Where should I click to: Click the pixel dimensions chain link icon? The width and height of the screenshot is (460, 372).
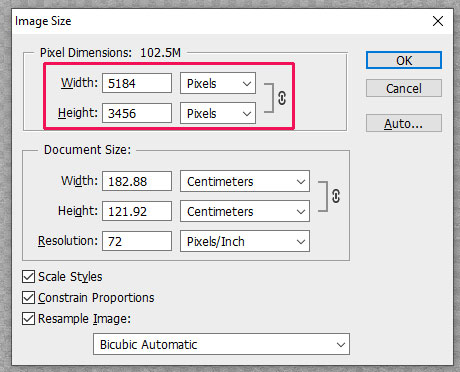(282, 98)
